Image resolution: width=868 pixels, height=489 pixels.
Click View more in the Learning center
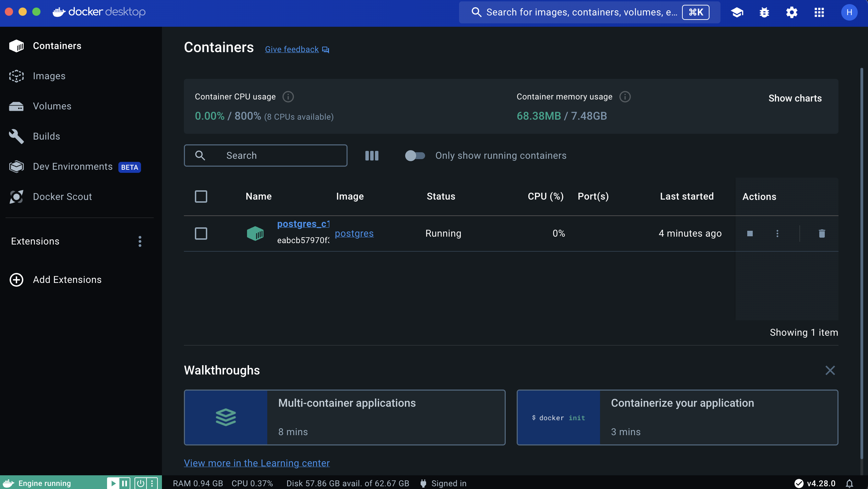point(257,463)
